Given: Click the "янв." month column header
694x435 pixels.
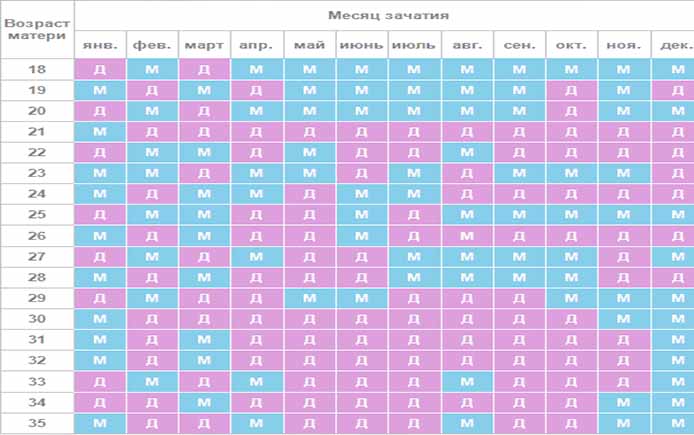Looking at the screenshot, I should pyautogui.click(x=100, y=45).
